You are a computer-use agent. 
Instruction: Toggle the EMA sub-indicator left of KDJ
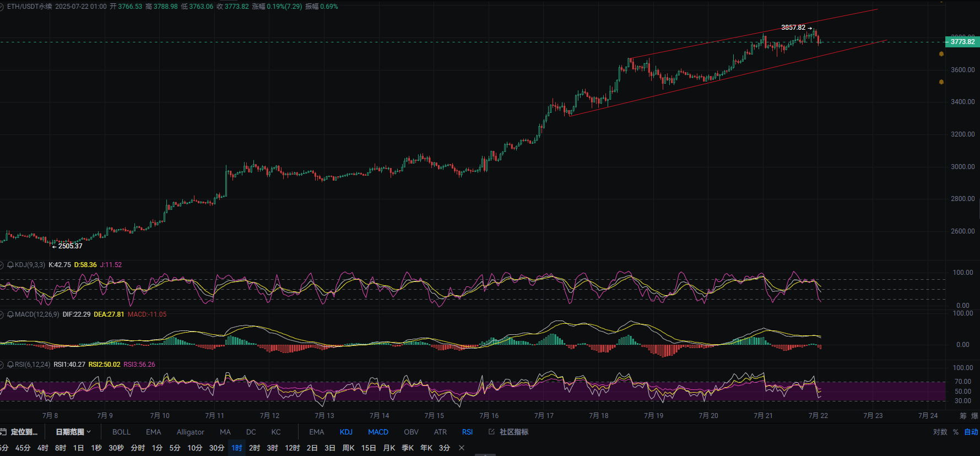(317, 432)
